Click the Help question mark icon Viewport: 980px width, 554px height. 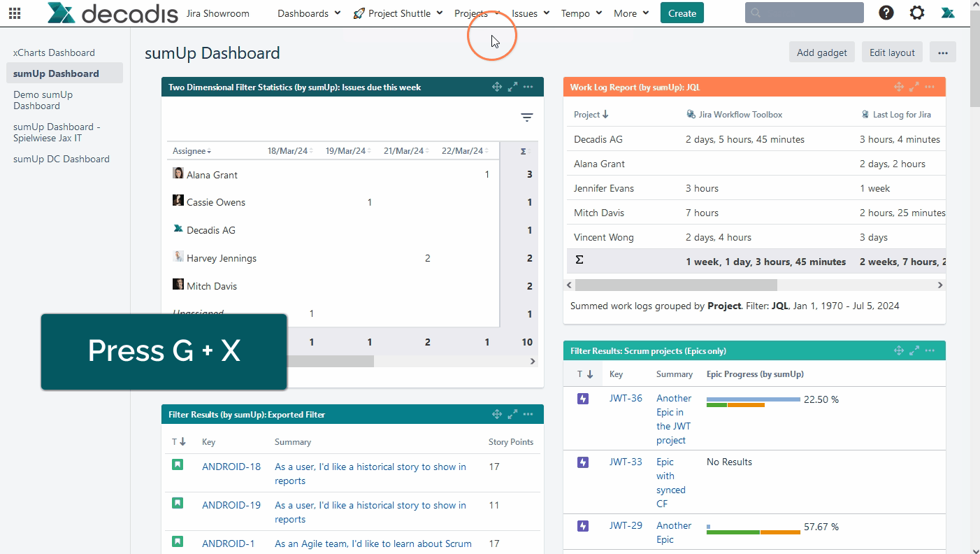(886, 13)
